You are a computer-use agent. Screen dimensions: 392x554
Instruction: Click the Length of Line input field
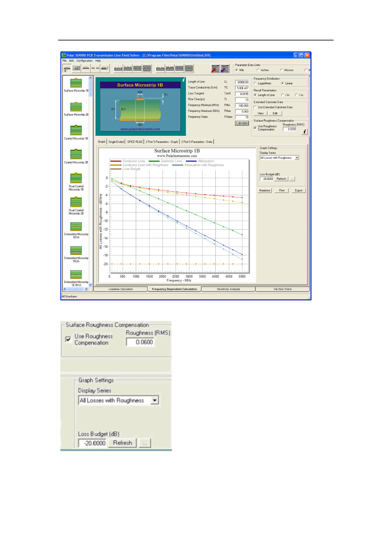(242, 82)
